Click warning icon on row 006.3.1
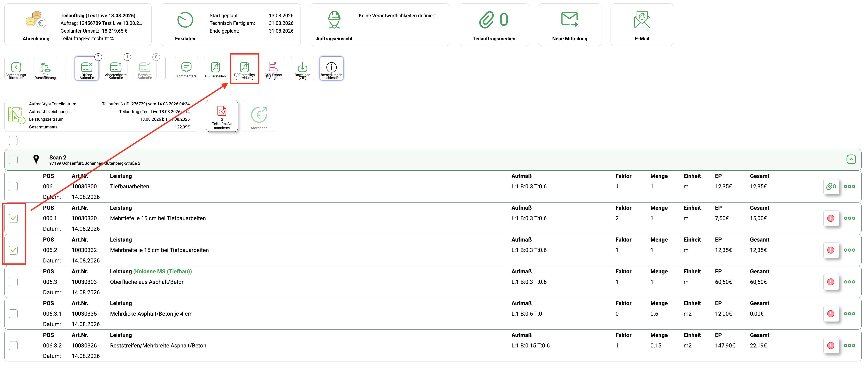Image resolution: width=868 pixels, height=369 pixels. pos(831,314)
